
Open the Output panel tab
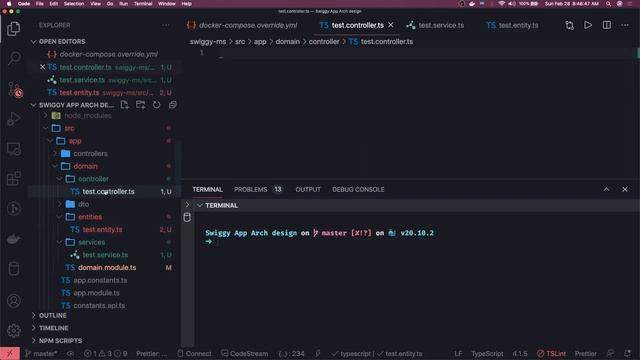tap(308, 189)
